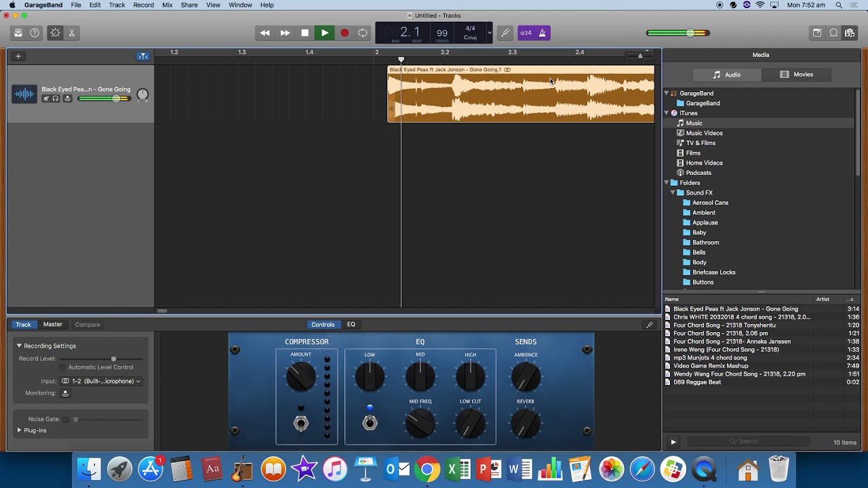The height and width of the screenshot is (488, 868).
Task: Flip the Compressor on/off switch
Action: (300, 423)
